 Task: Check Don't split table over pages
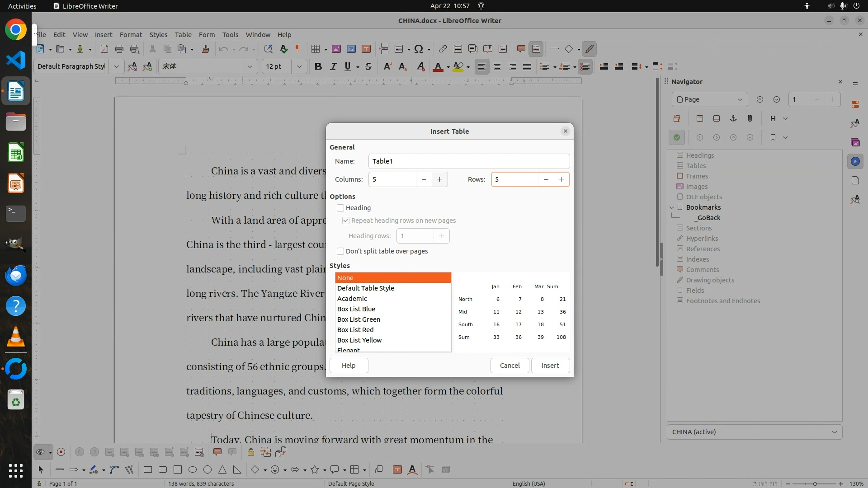[340, 251]
